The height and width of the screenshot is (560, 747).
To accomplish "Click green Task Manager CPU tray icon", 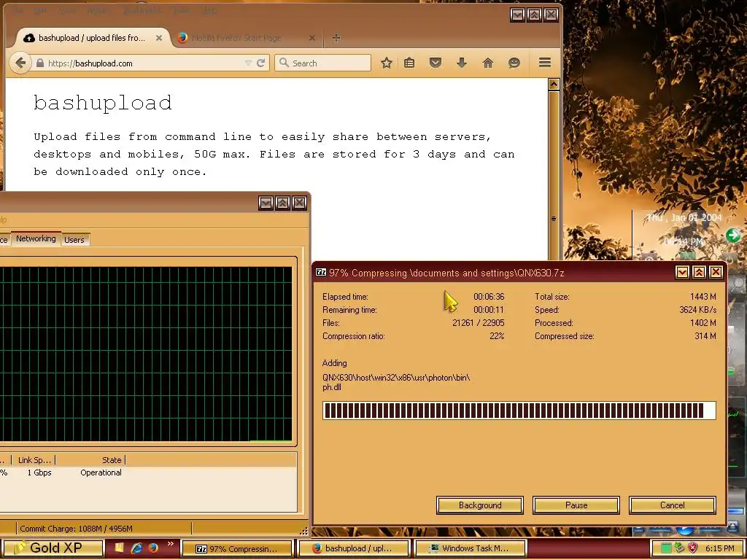I will point(666,548).
